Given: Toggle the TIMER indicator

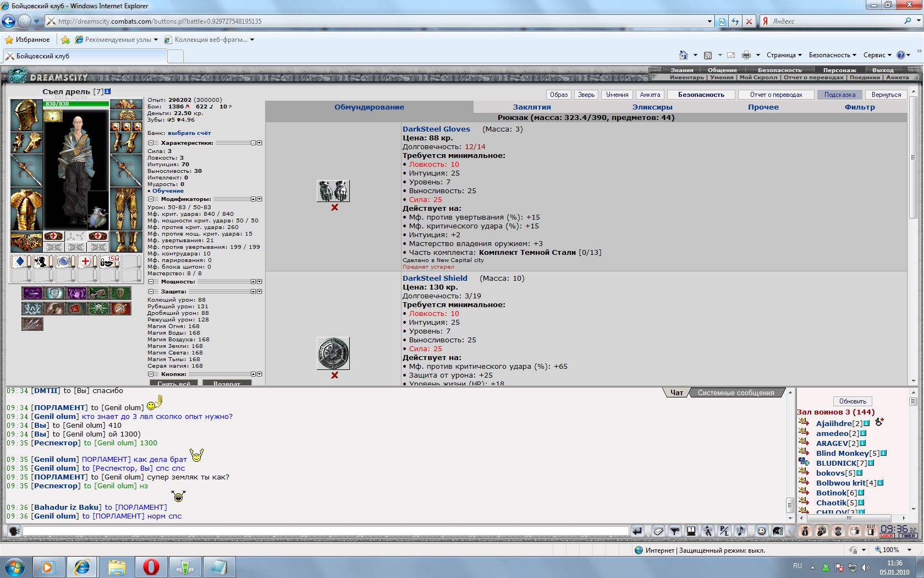Looking at the screenshot, I should [x=908, y=536].
